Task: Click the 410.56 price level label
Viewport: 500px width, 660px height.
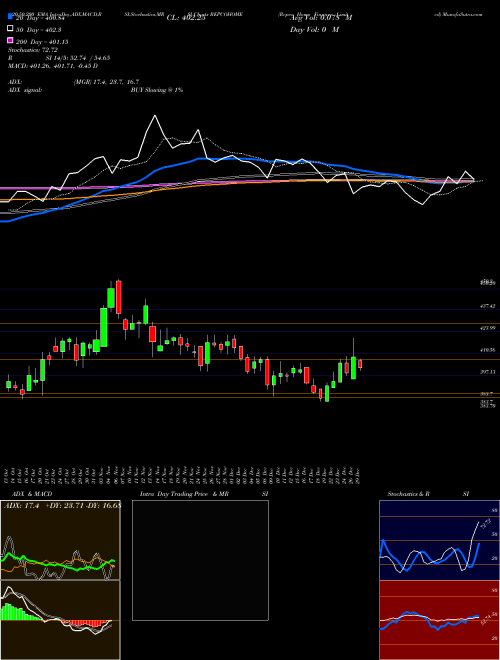Action: tap(487, 350)
